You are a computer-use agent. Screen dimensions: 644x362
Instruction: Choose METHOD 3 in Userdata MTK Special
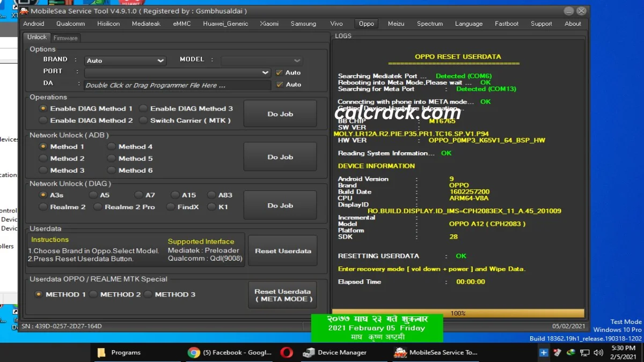coord(170,294)
